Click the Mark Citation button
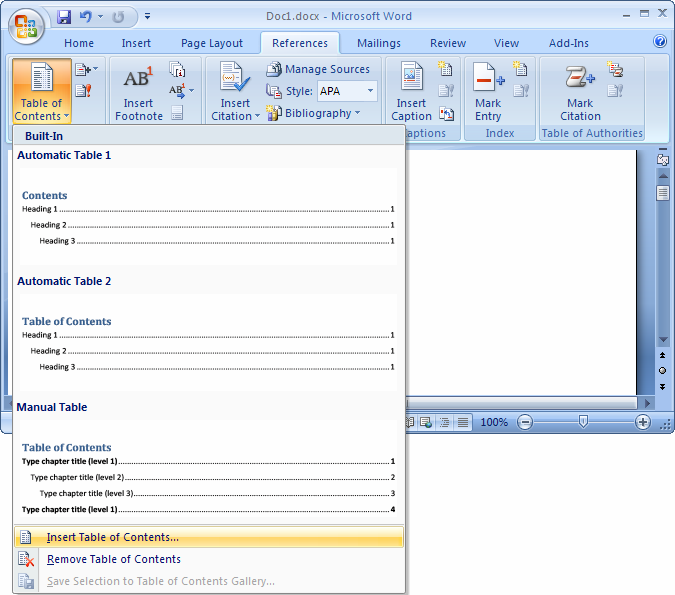The width and height of the screenshot is (675, 595). tap(580, 91)
